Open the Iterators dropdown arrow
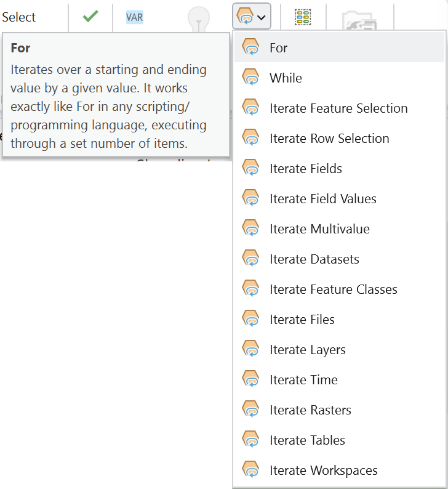This screenshot has width=448, height=489. point(262,17)
